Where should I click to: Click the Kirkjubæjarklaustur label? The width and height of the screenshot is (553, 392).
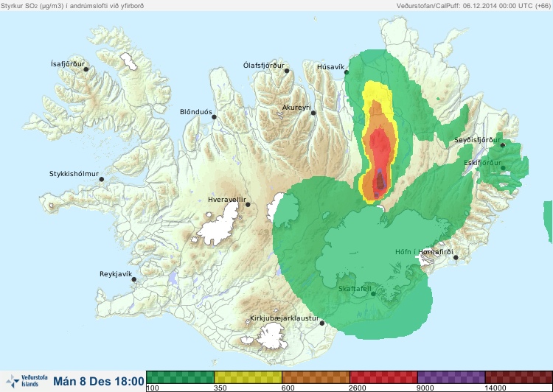tap(285, 318)
